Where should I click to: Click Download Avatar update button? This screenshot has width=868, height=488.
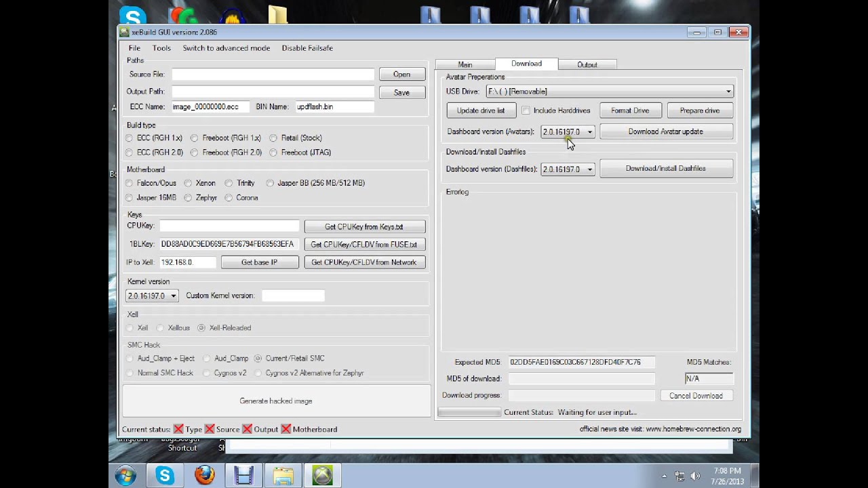[x=666, y=131]
